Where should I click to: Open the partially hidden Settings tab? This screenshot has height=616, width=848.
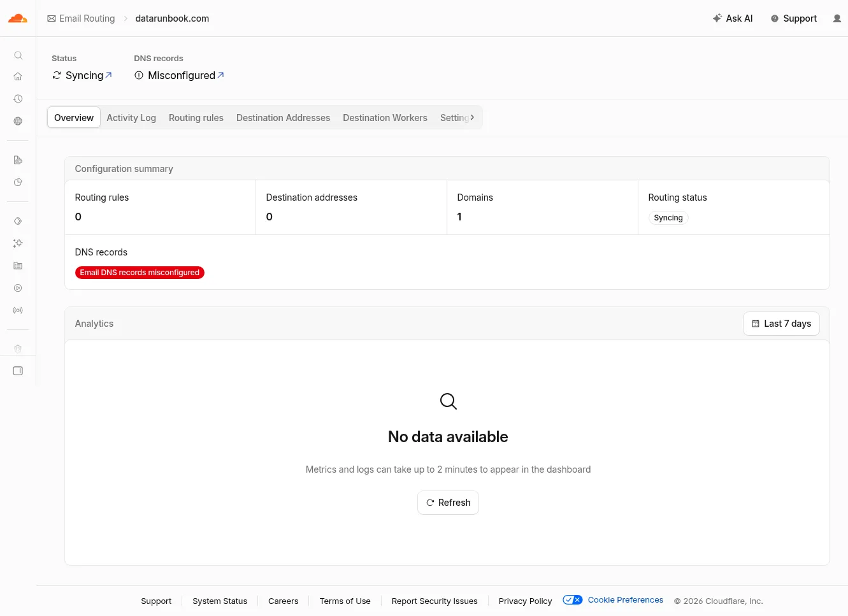point(454,118)
